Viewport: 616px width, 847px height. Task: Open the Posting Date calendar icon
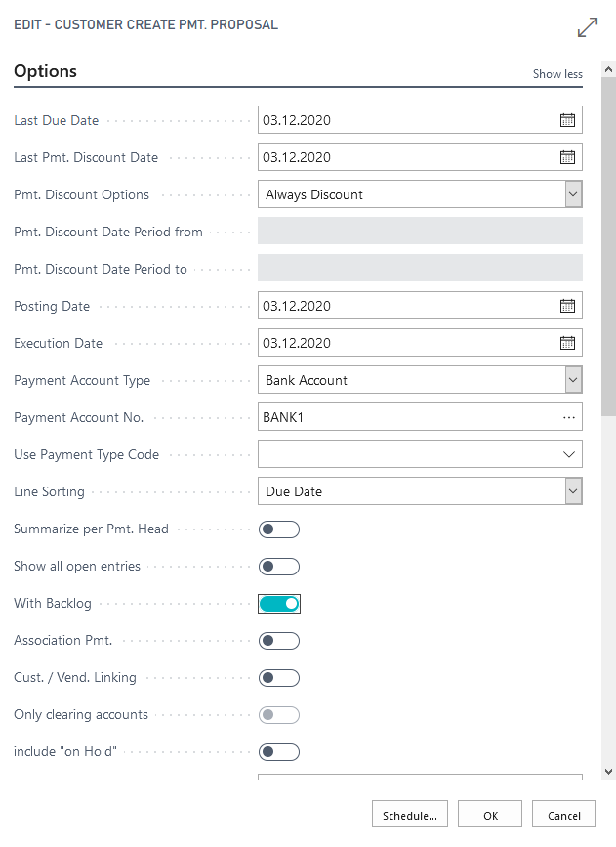pyautogui.click(x=568, y=307)
